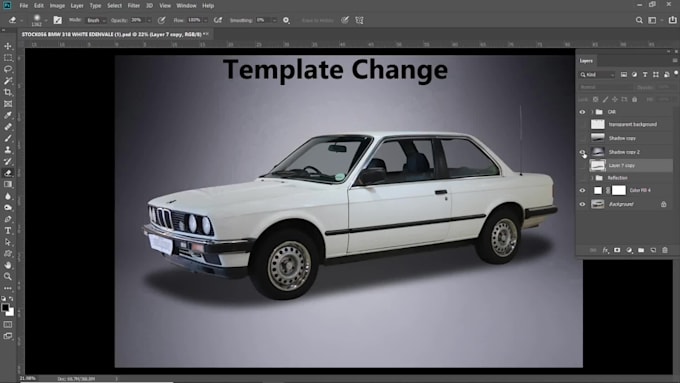
Task: Open the workspace switcher icon
Action: pos(652,20)
